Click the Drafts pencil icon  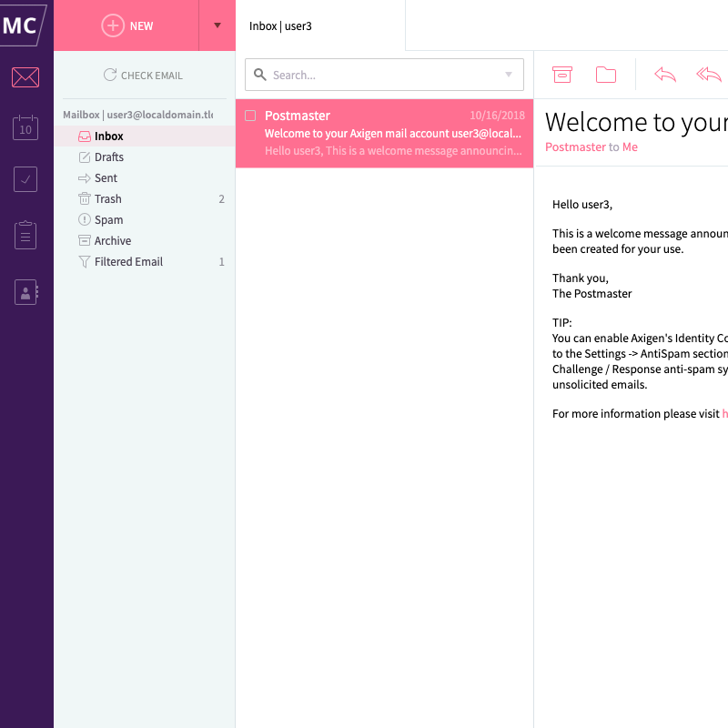click(x=85, y=157)
